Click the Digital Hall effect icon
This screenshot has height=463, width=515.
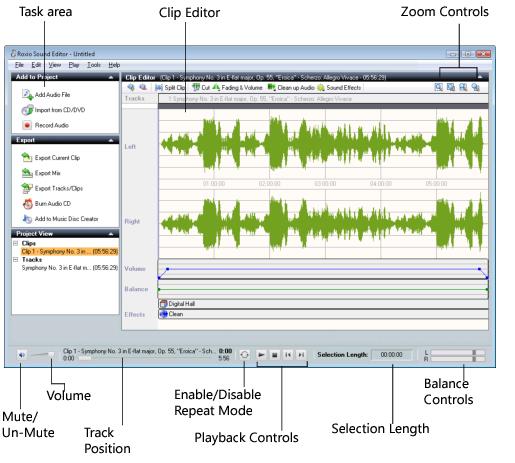click(x=163, y=304)
